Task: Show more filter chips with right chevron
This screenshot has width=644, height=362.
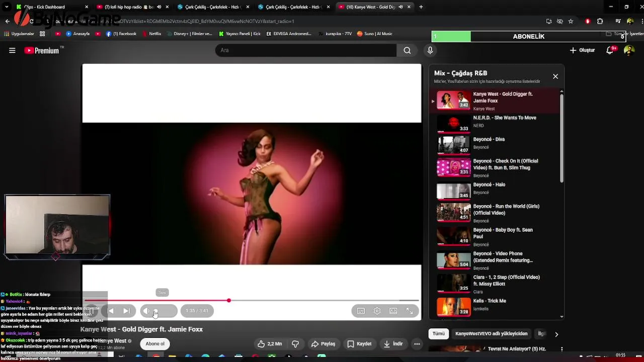Action: click(556, 334)
